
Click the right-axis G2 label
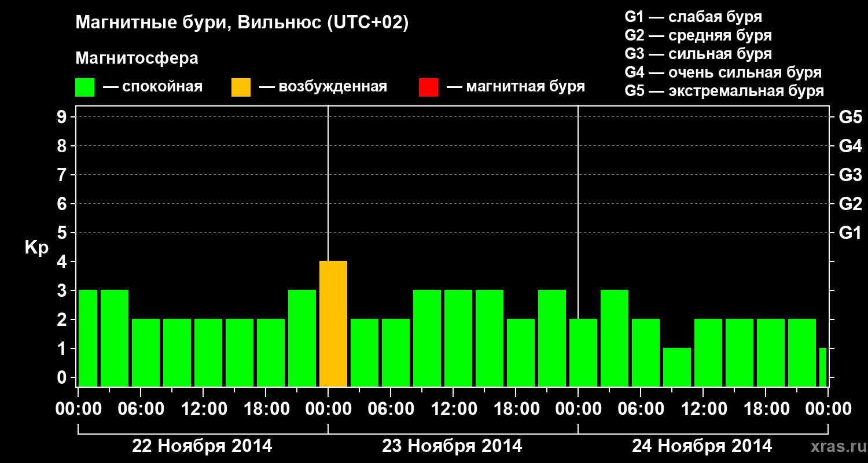point(850,204)
